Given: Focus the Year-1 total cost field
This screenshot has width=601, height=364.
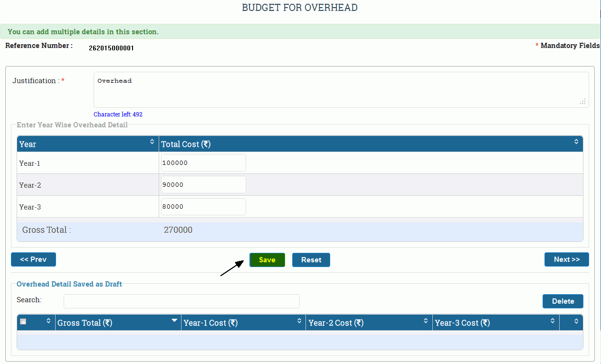Looking at the screenshot, I should click(x=203, y=163).
